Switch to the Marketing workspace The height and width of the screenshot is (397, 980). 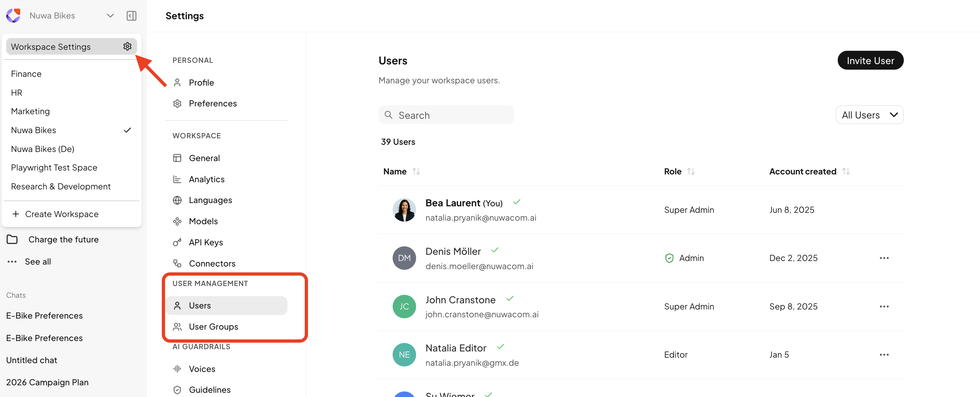click(30, 111)
